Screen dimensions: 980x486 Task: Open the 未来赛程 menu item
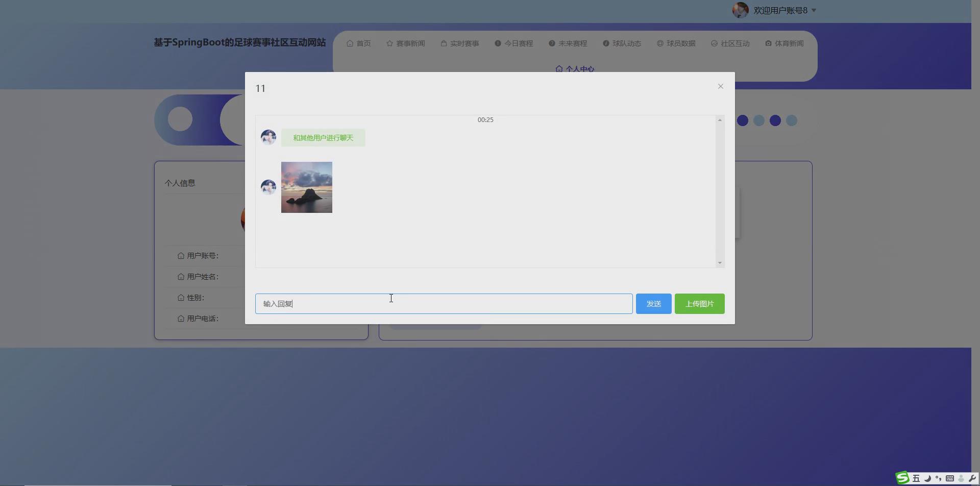[568, 43]
